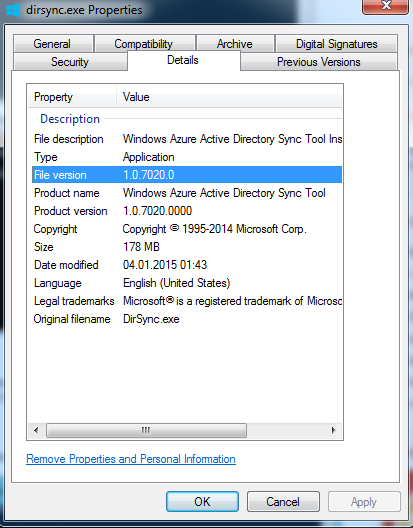Show the Previous Versions tab
This screenshot has width=413, height=528.
(x=319, y=62)
